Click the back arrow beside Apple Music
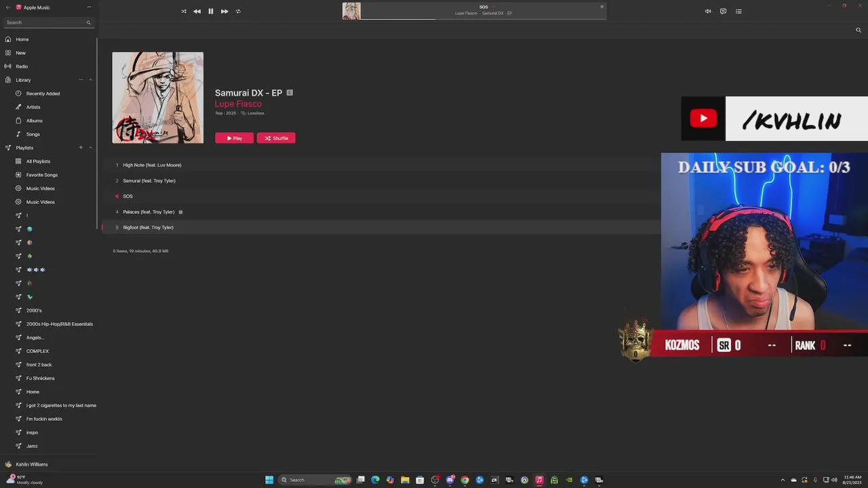 click(7, 7)
